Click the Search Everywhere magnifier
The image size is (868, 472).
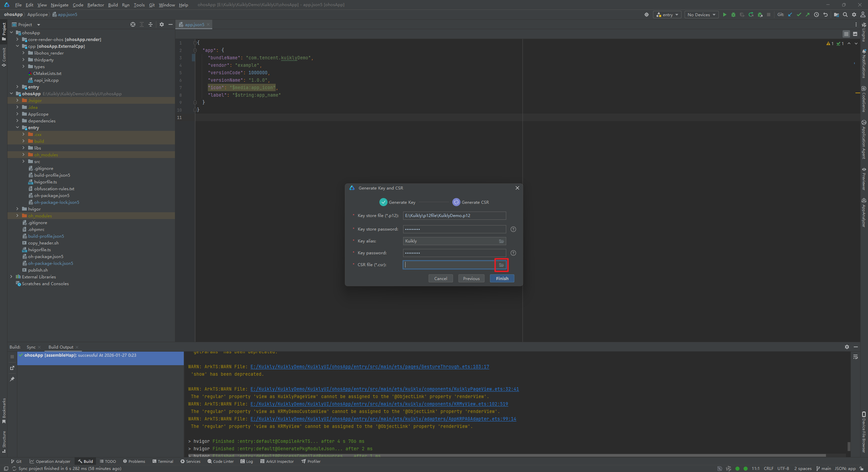point(845,15)
